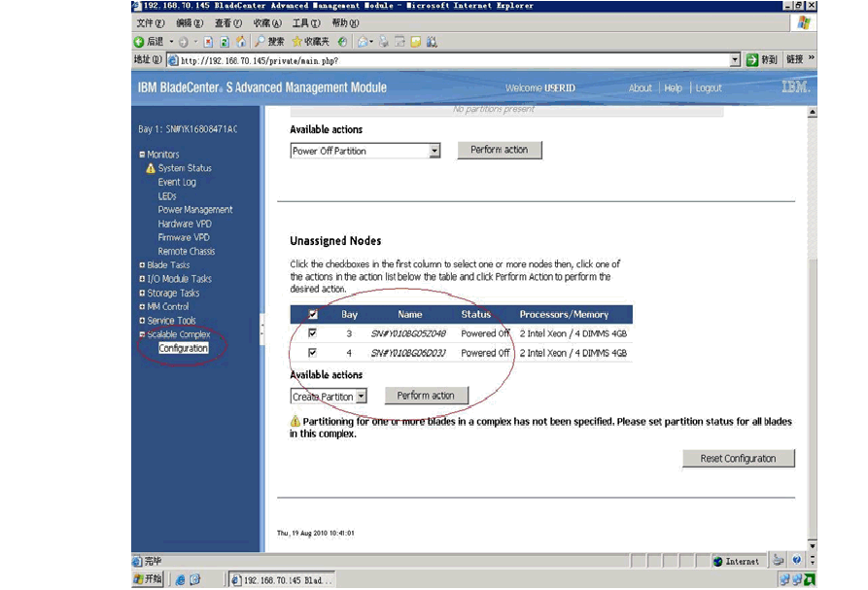Click the scrollbar down arrow
Viewport: 868px width, 590px height.
(x=812, y=545)
